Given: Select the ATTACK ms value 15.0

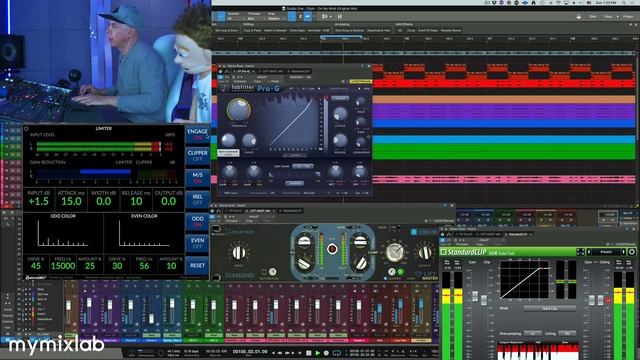Looking at the screenshot, I should [71, 201].
